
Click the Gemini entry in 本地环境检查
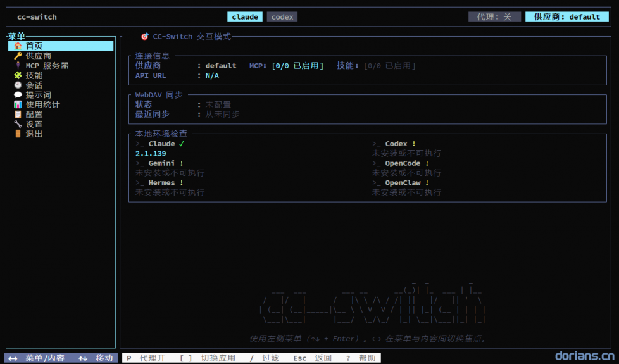pyautogui.click(x=159, y=163)
